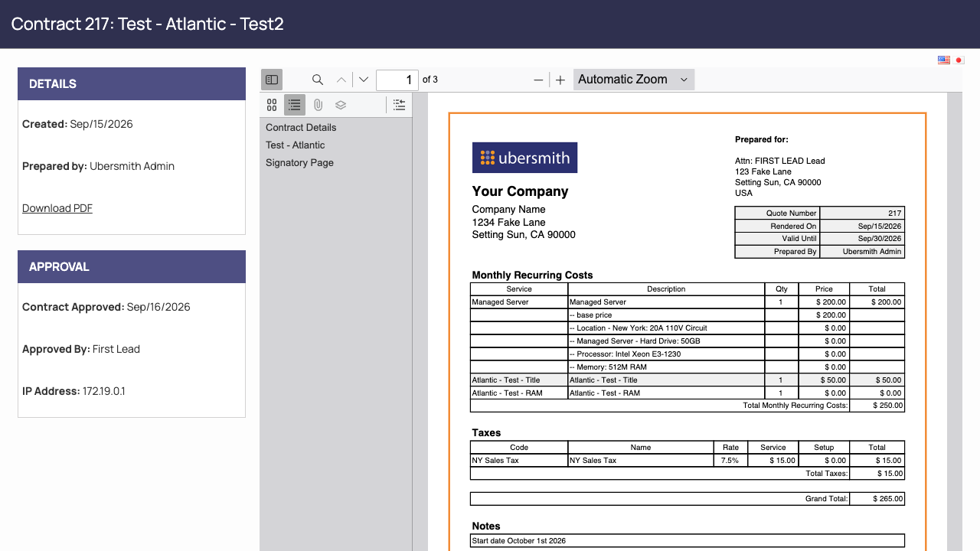The image size is (980, 551).
Task: Click the Contract 217 page title
Action: pos(148,24)
